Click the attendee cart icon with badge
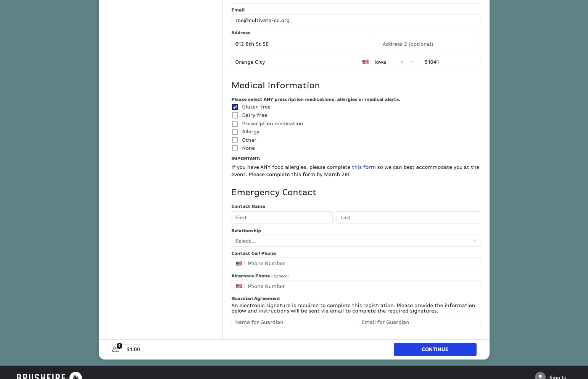The image size is (588, 379). (116, 349)
